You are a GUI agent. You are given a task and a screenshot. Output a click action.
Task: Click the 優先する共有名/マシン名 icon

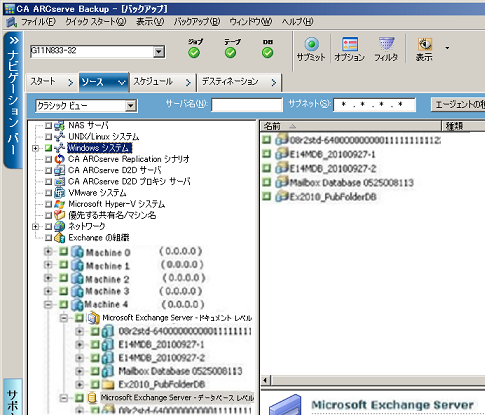[59, 215]
